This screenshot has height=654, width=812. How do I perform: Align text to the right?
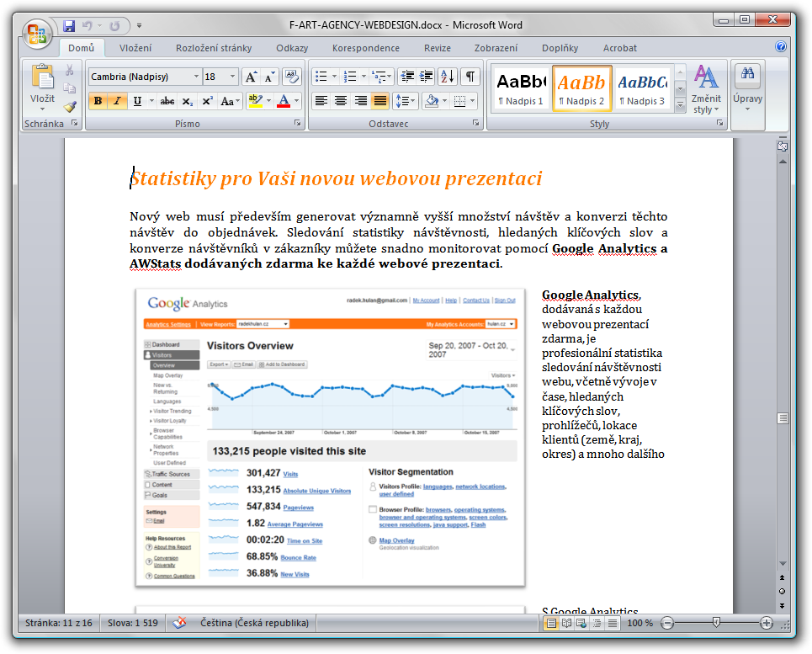pos(360,101)
